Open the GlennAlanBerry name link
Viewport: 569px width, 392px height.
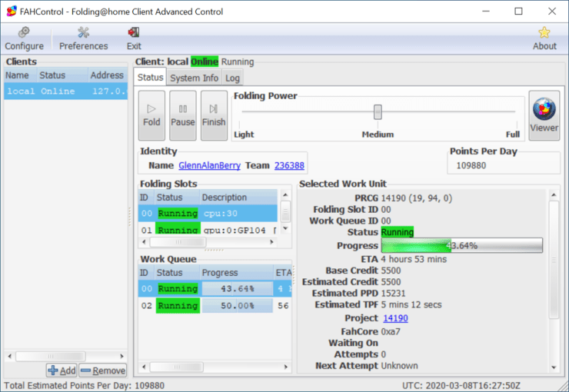point(209,165)
